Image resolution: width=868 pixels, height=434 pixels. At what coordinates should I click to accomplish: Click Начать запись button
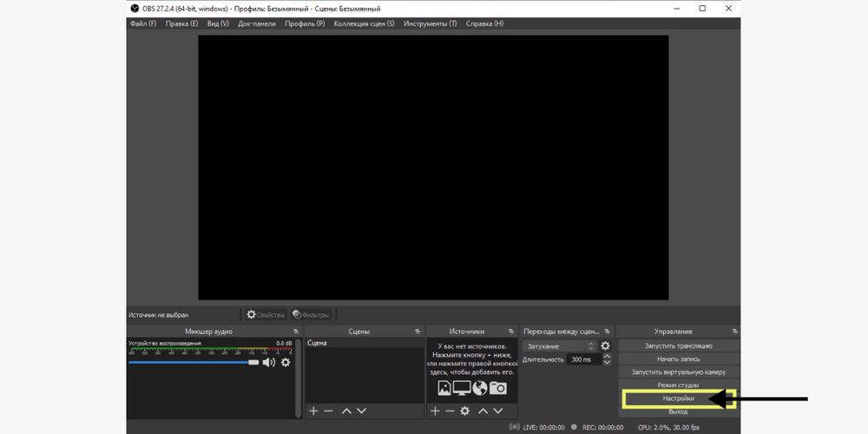(x=679, y=359)
